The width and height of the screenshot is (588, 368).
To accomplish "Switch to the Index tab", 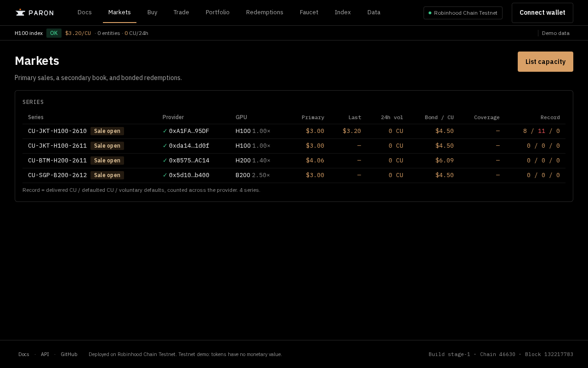I will [x=343, y=12].
